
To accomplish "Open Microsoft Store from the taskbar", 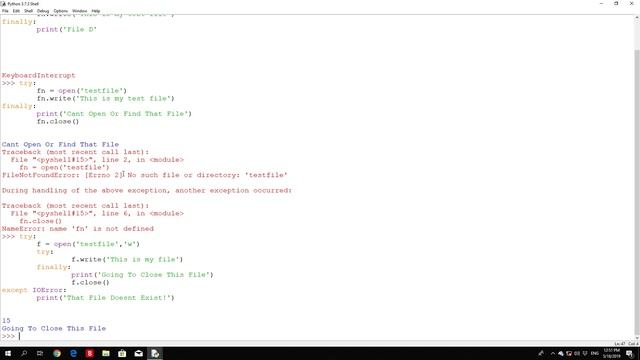I will (x=122, y=353).
